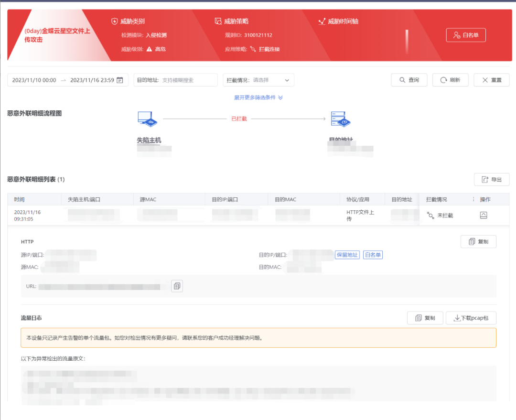This screenshot has width=516, height=420.
Task: Open the 拦截情况 dropdown
Action: click(258, 80)
